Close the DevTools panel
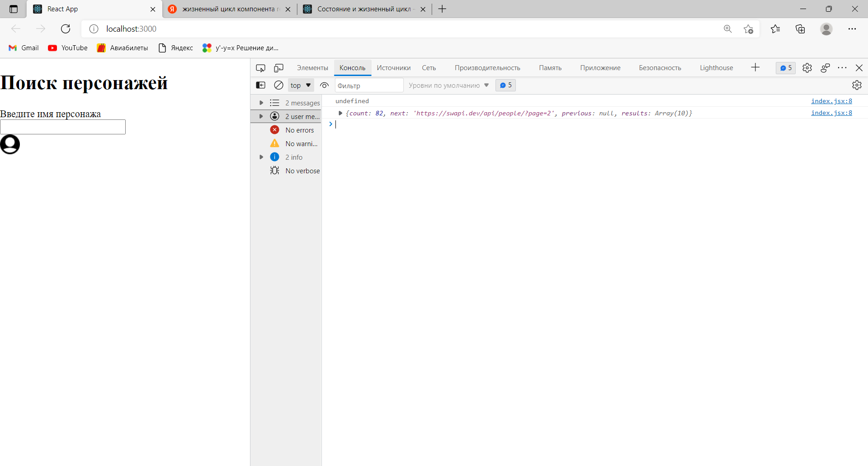This screenshot has height=466, width=868. tap(859, 68)
